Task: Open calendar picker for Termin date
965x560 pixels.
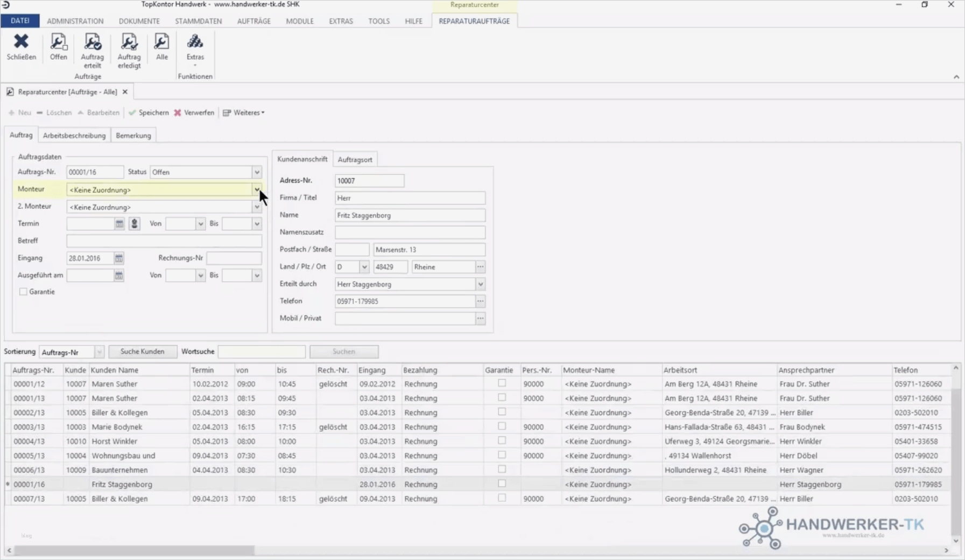Action: click(x=119, y=224)
